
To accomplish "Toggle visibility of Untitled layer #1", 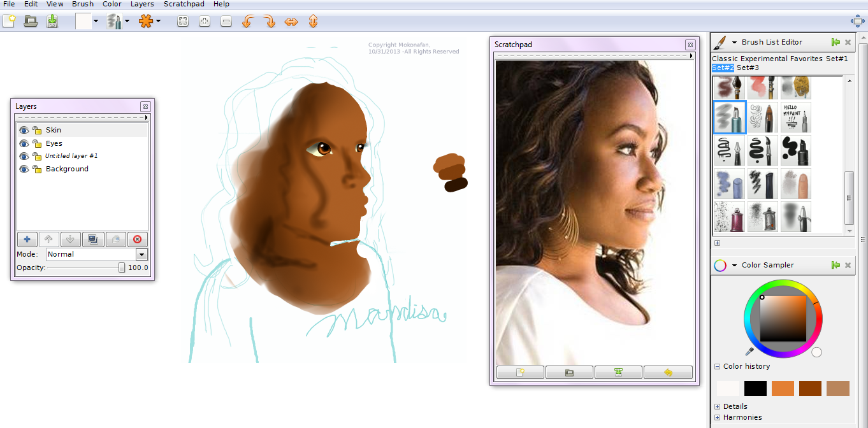I will (24, 156).
